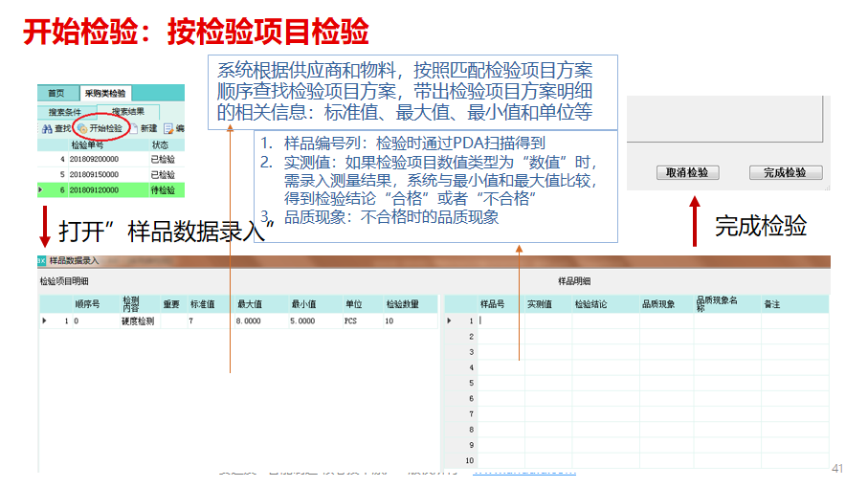Click the 新建 new document icon
Viewport: 868px width, 487px height.
pyautogui.click(x=133, y=128)
